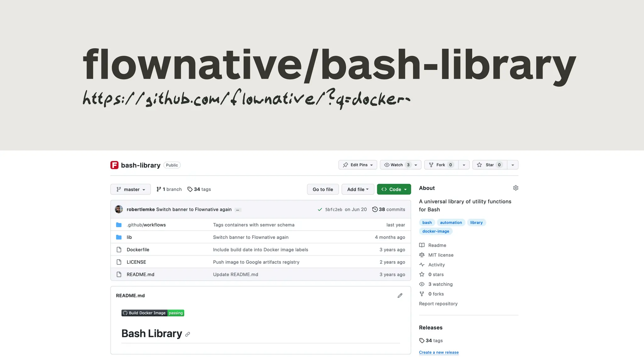Click the Fork button
Viewport: 644px width, 362px height.
[441, 165]
